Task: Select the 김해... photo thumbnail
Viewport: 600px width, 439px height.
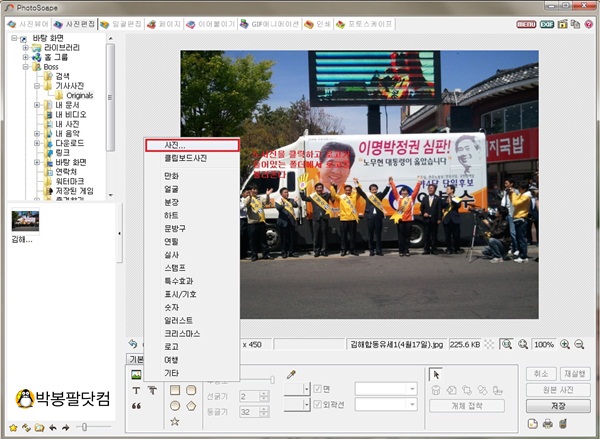Action: click(x=25, y=220)
